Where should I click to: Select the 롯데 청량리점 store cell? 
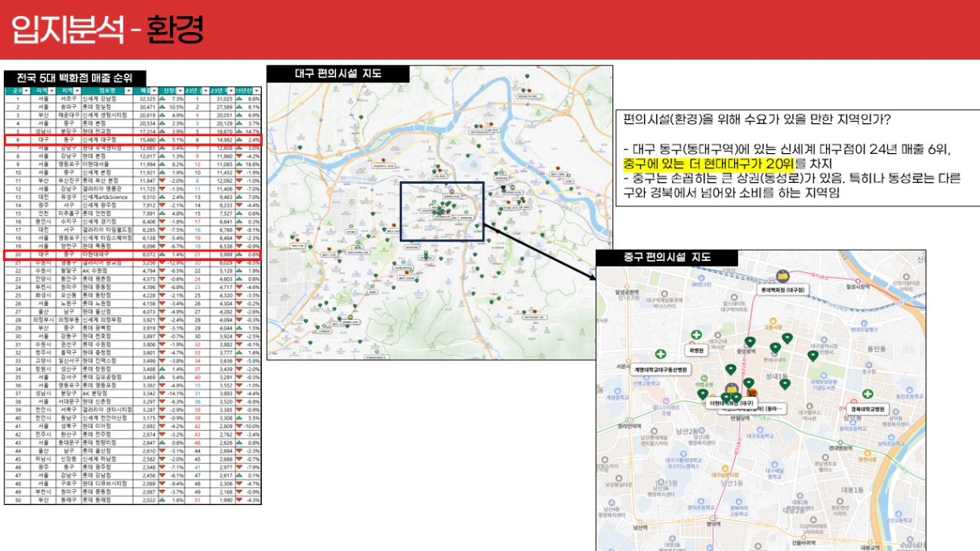click(x=109, y=443)
